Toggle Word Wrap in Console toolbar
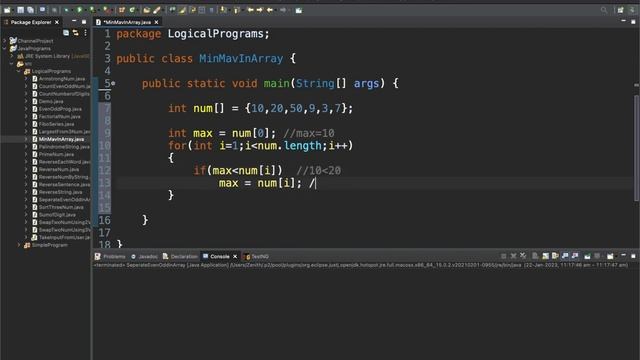Image resolution: width=640 pixels, height=360 pixels. click(x=555, y=256)
